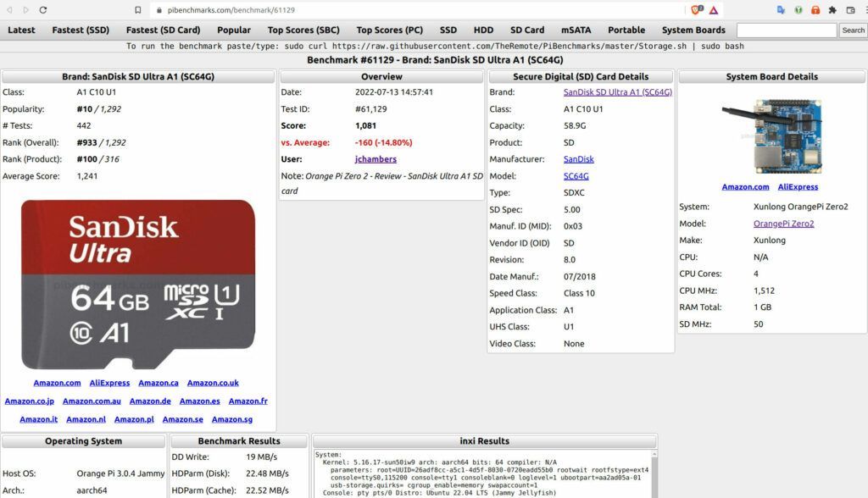Open the Amazon.ca store link

click(x=159, y=383)
